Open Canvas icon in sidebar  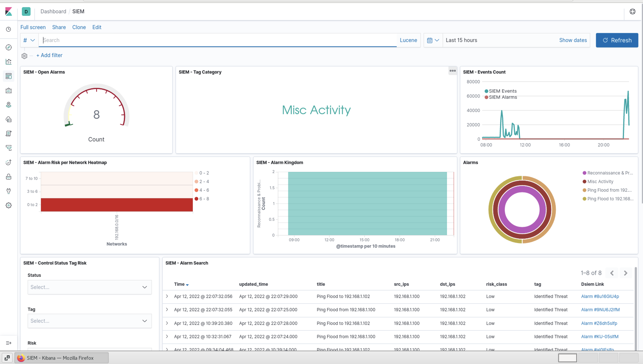click(8, 90)
